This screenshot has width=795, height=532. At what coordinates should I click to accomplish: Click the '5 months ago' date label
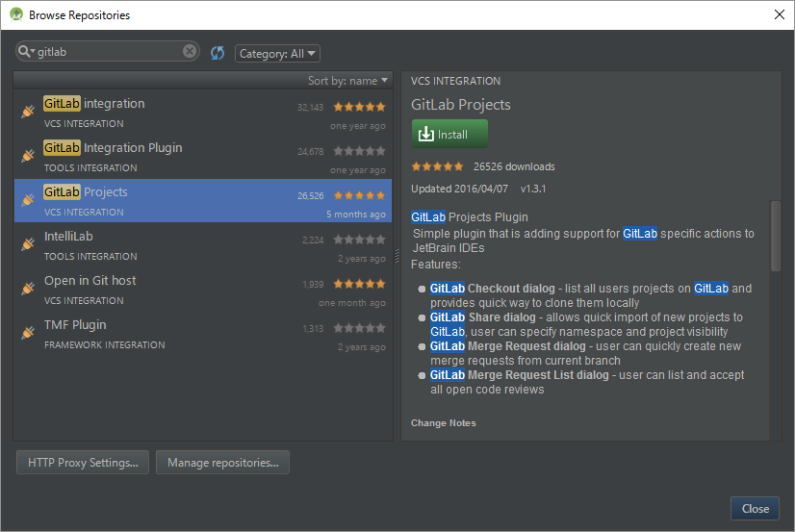(x=356, y=215)
